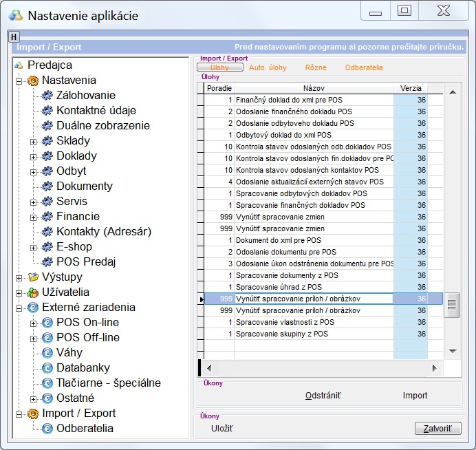The width and height of the screenshot is (476, 450).
Task: Switch to the Auto. úlohy tab
Action: 268,68
